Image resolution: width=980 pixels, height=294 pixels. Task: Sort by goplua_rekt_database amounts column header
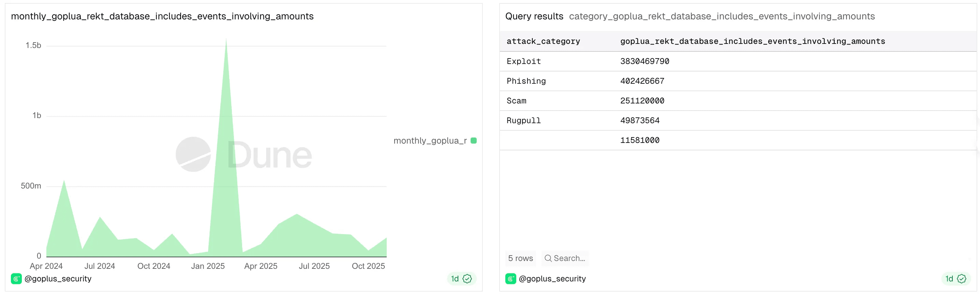(753, 42)
